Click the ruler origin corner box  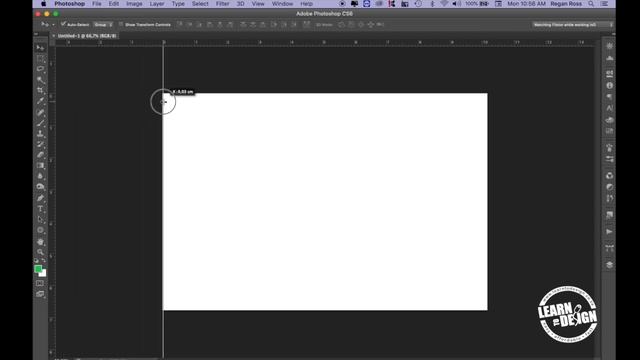(x=52, y=42)
